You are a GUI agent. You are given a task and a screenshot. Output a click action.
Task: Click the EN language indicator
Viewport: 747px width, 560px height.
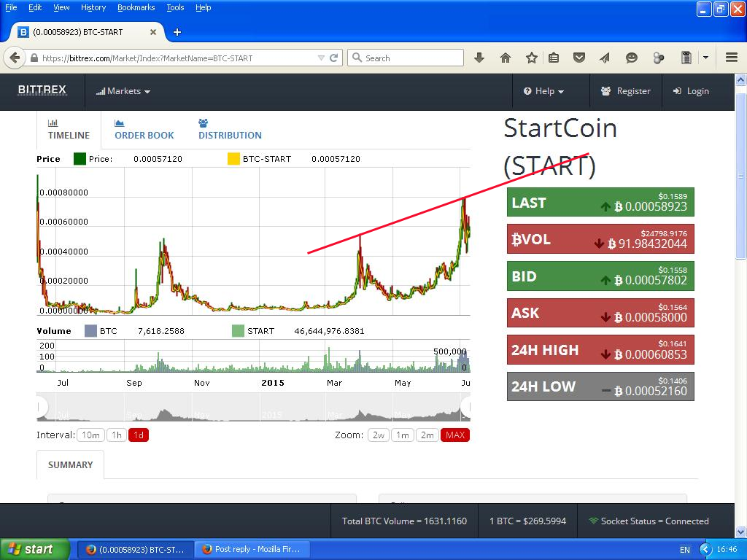point(684,550)
